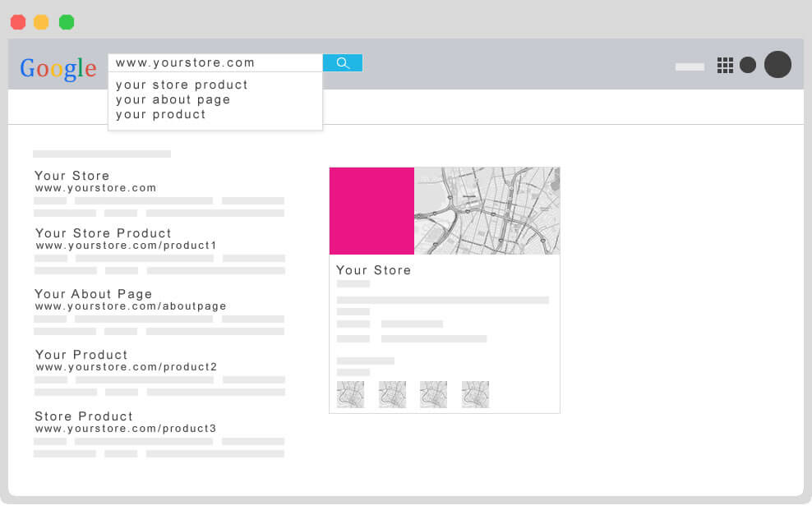
Task: Click the dark profile avatar circle
Action: click(777, 65)
